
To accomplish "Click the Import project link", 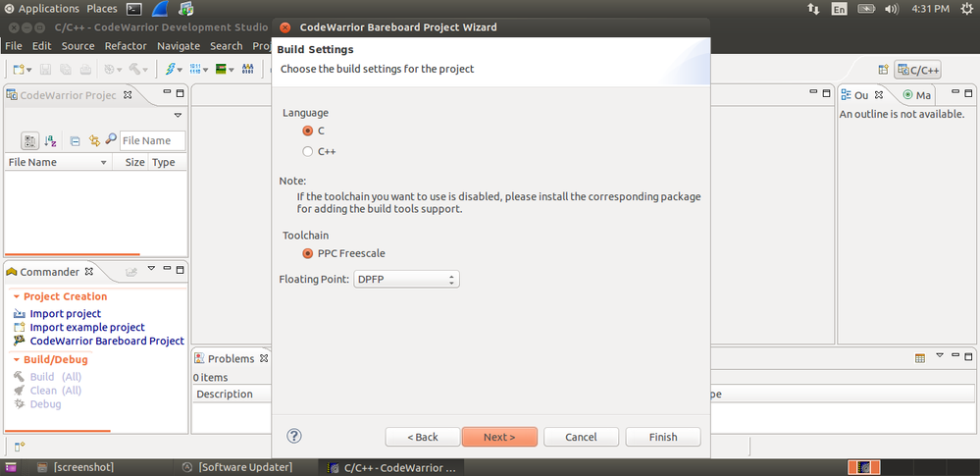I will pyautogui.click(x=65, y=313).
